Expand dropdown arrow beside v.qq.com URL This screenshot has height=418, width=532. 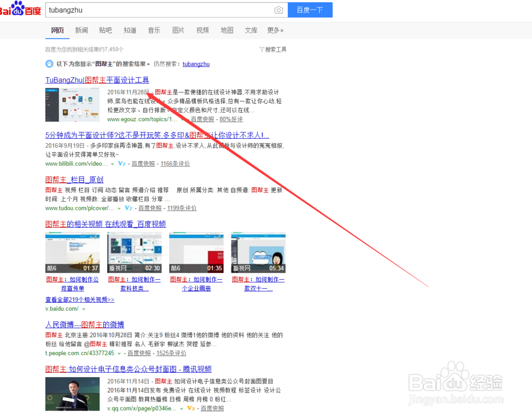[x=181, y=409]
